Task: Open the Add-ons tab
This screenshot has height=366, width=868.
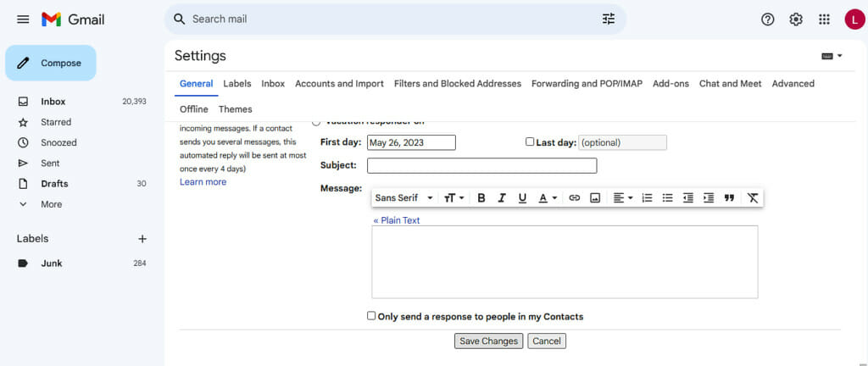Action: 671,84
